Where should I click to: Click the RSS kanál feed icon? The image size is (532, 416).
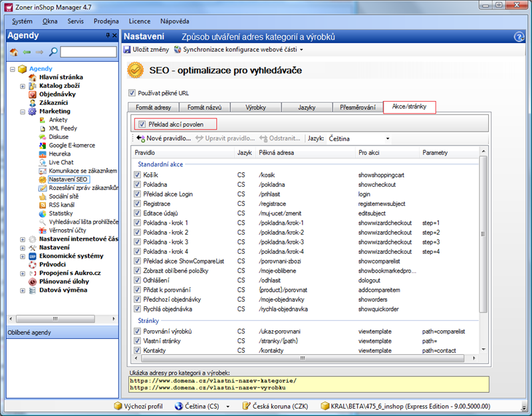point(43,205)
